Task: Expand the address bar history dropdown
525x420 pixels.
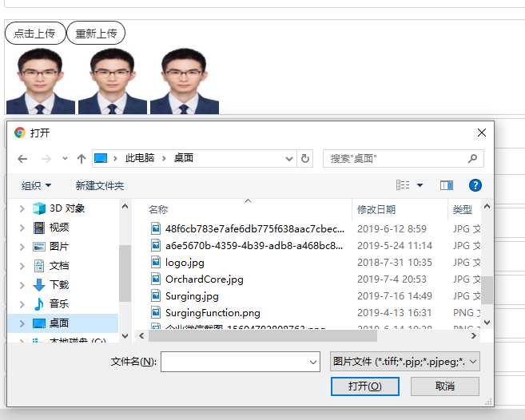Action: click(289, 159)
